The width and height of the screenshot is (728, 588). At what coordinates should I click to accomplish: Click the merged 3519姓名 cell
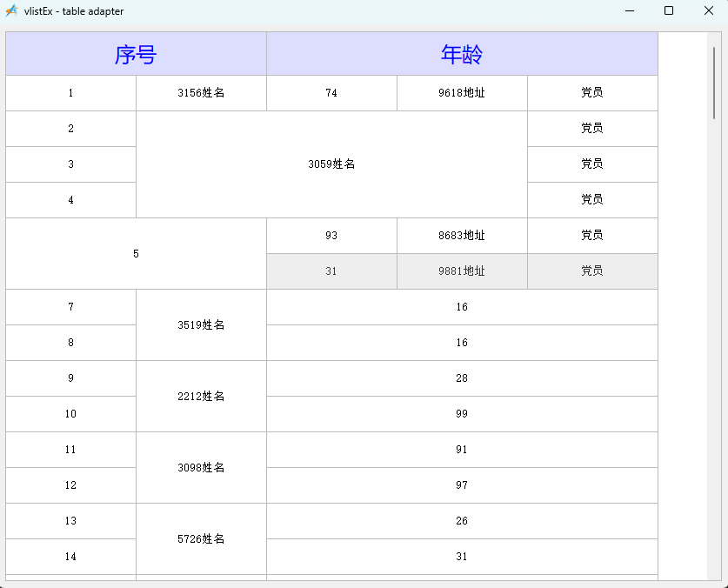(201, 325)
